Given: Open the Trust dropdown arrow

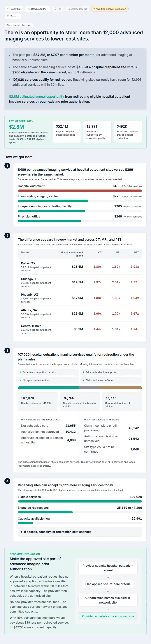Looking at the screenshot, I should (18, 17).
